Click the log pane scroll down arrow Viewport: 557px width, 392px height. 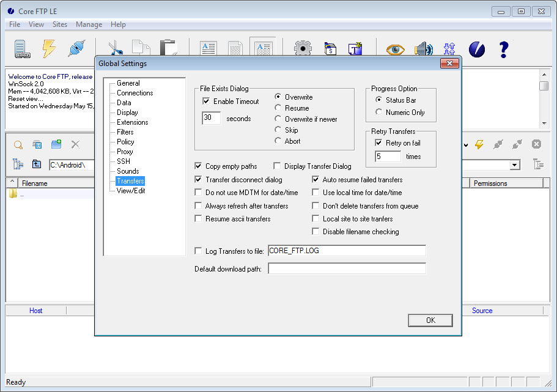click(544, 124)
